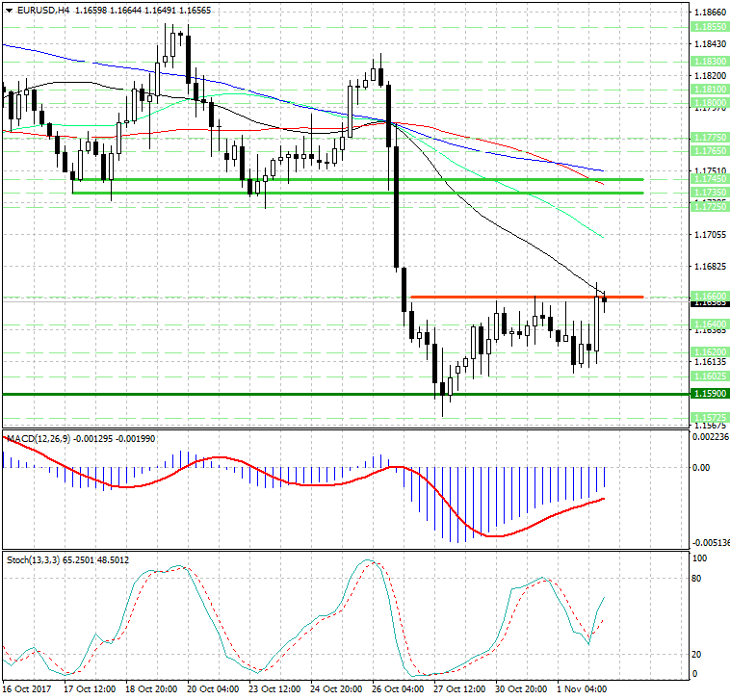Click the 1 Nov 04:00 time label
730x700 pixels.
click(583, 689)
